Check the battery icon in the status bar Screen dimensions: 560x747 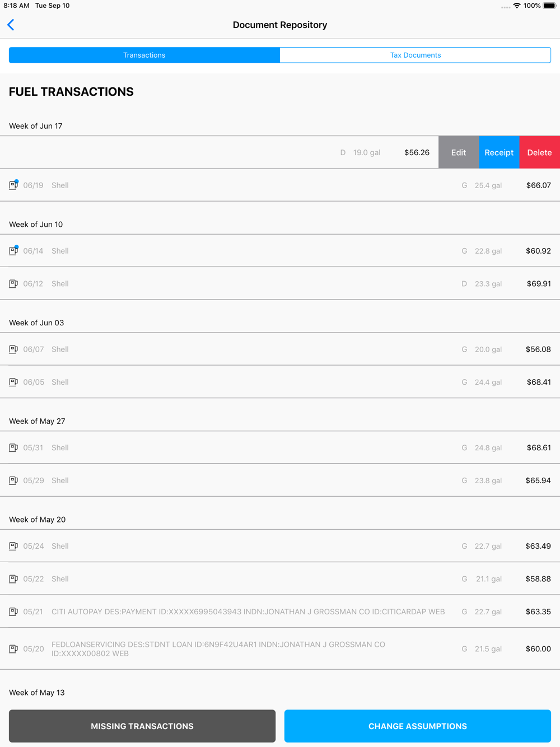tap(549, 6)
